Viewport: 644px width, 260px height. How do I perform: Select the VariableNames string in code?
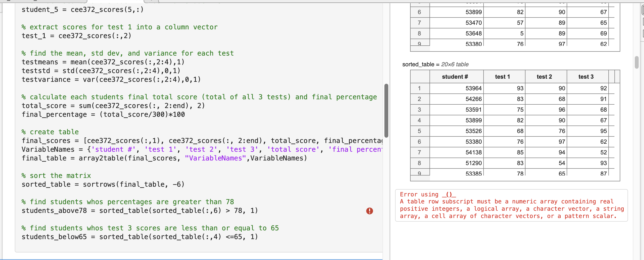point(216,158)
